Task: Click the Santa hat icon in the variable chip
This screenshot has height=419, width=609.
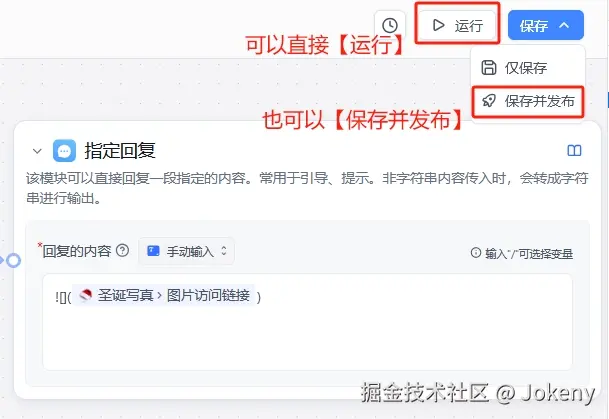Action: 85,296
